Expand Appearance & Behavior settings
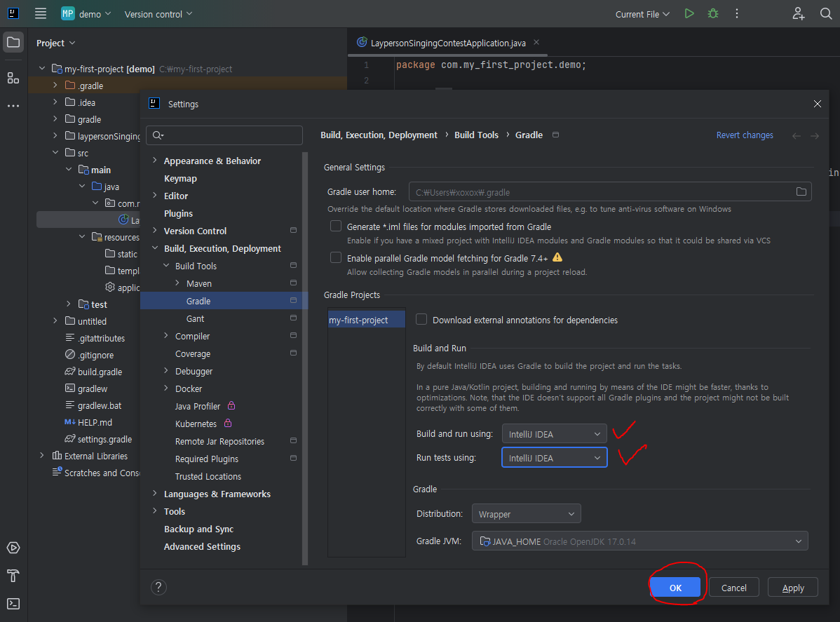840x622 pixels. pos(155,160)
